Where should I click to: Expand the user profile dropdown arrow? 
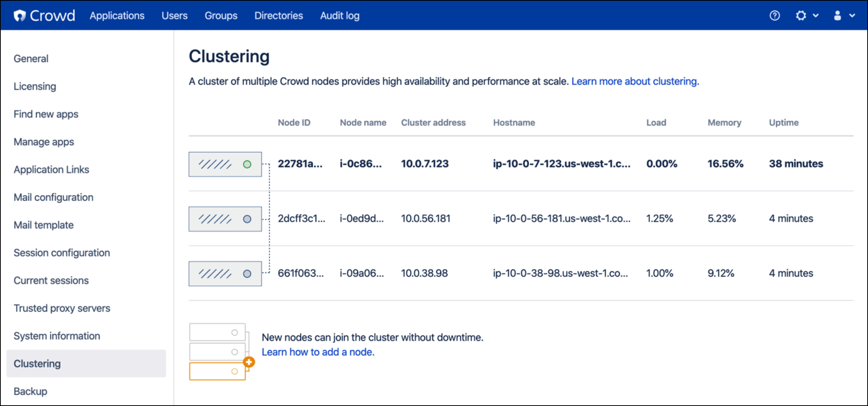click(x=852, y=16)
